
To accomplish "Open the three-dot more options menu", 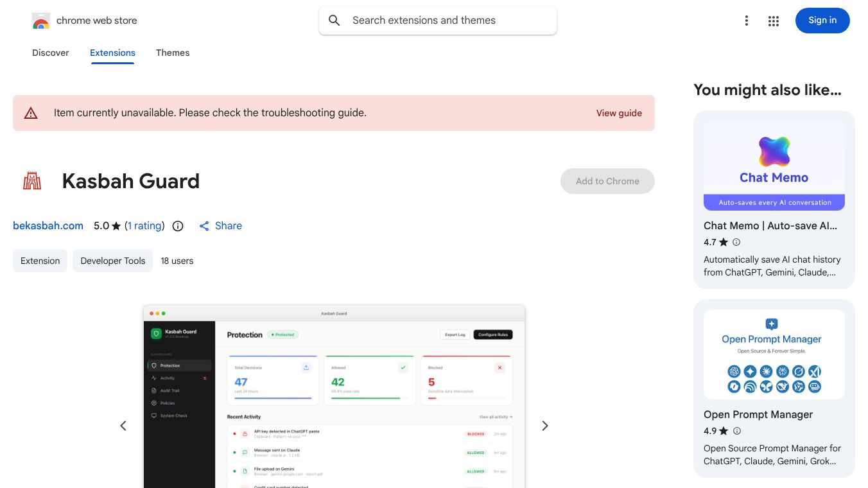I will tap(746, 21).
